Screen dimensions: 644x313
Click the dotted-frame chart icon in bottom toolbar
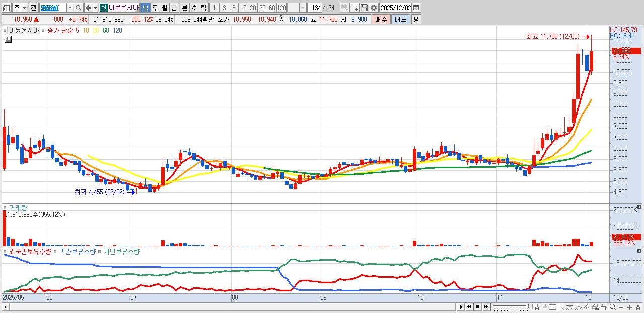pos(553,307)
